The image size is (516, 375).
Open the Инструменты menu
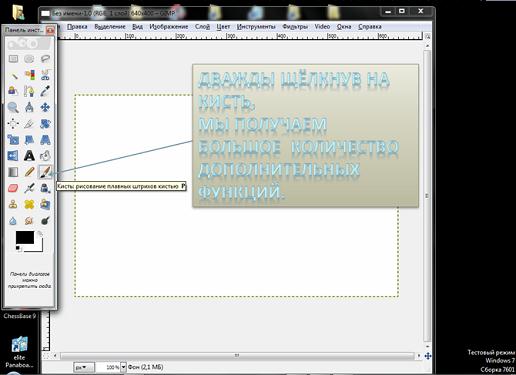coord(256,27)
